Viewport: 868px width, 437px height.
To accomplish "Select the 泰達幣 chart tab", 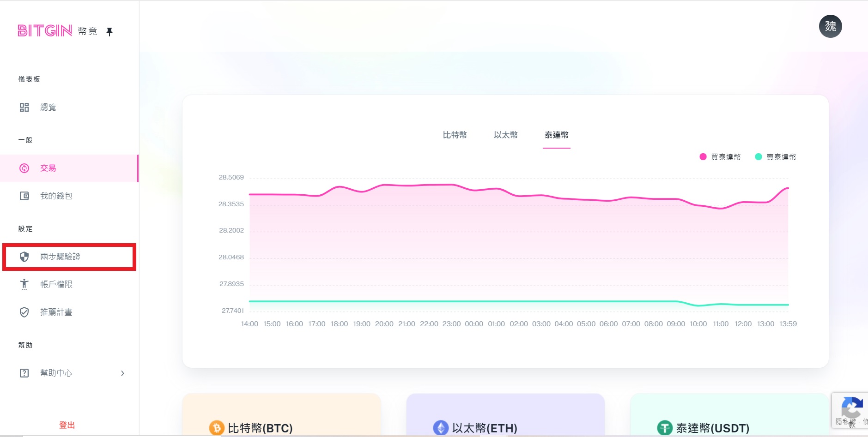I will pyautogui.click(x=557, y=135).
